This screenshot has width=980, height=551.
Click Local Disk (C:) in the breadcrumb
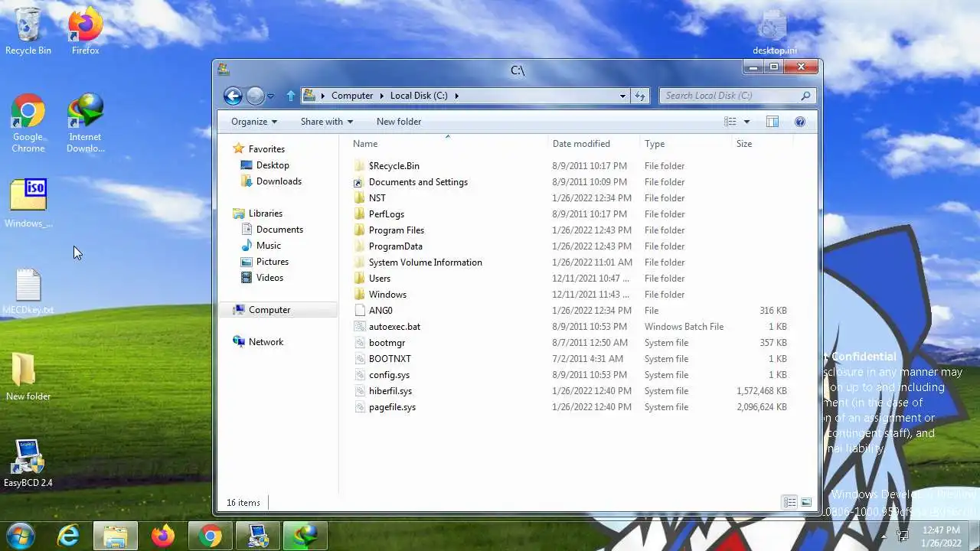coord(419,96)
